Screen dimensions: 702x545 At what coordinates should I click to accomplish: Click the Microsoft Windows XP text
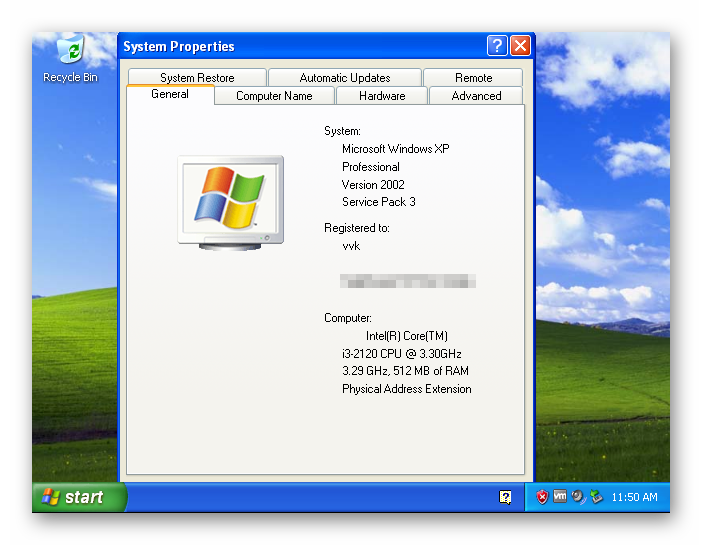pos(395,149)
